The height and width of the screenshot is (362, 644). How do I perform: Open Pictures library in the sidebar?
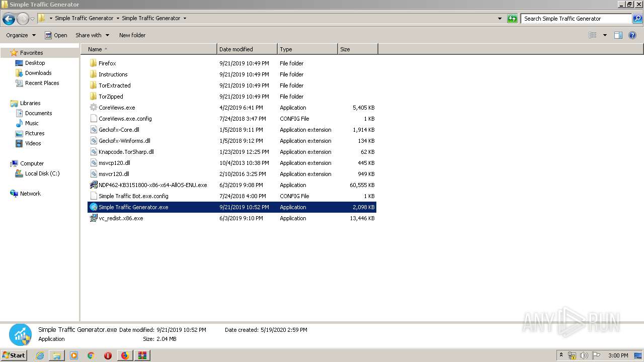[x=35, y=133]
